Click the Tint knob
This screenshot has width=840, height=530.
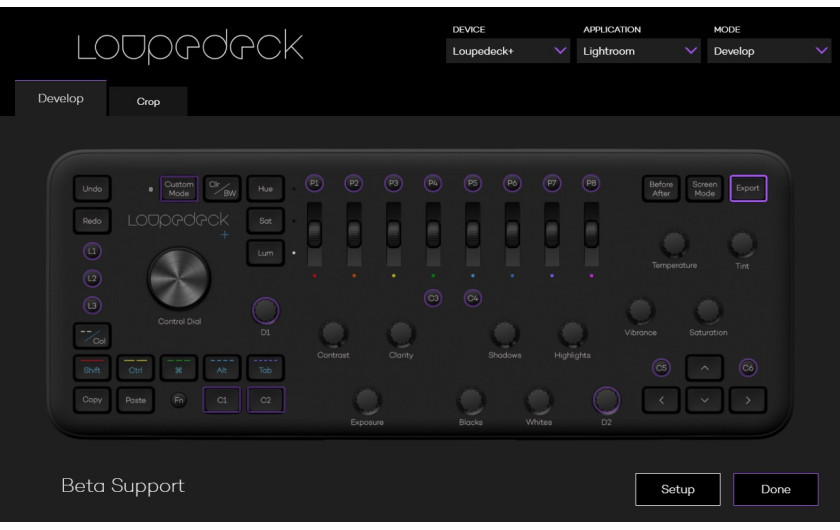point(742,244)
